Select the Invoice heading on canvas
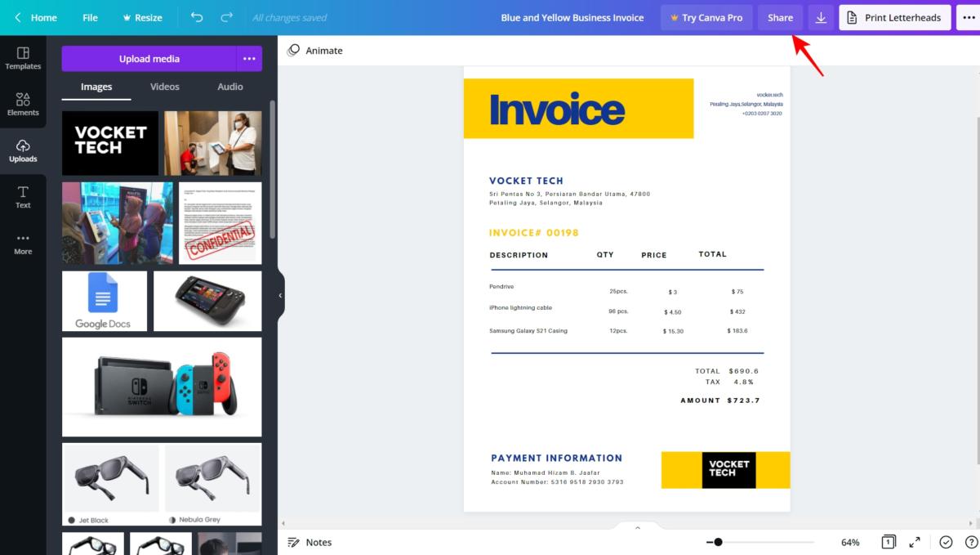This screenshot has width=980, height=555. coord(557,109)
